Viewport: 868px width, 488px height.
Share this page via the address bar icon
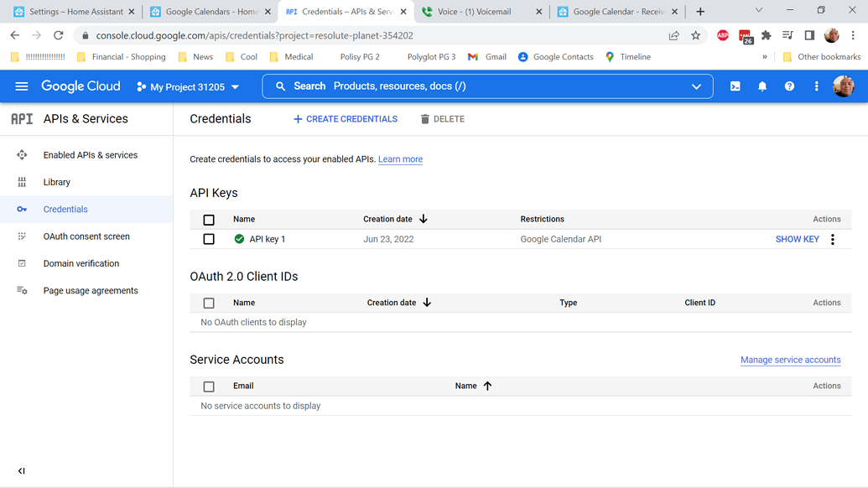[673, 35]
